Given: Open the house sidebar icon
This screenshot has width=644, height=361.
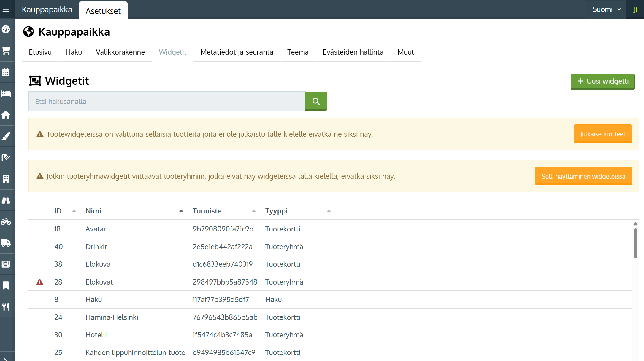Looking at the screenshot, I should click(6, 115).
